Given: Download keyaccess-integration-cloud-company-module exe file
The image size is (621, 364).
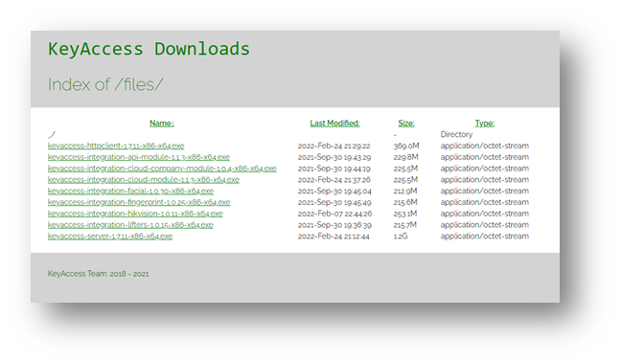Looking at the screenshot, I should coord(162,169).
